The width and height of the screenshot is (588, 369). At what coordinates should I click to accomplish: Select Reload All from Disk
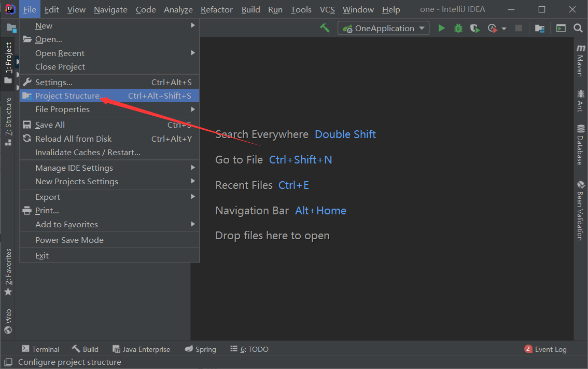click(x=109, y=139)
